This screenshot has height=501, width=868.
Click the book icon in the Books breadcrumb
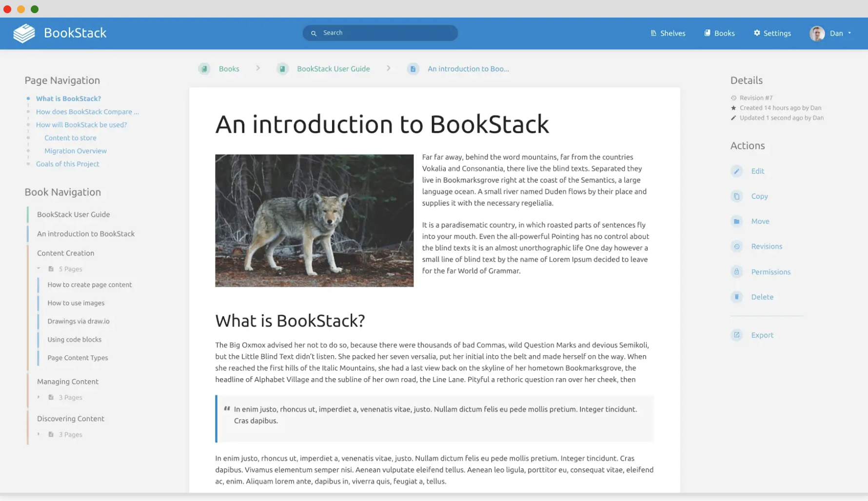click(204, 69)
